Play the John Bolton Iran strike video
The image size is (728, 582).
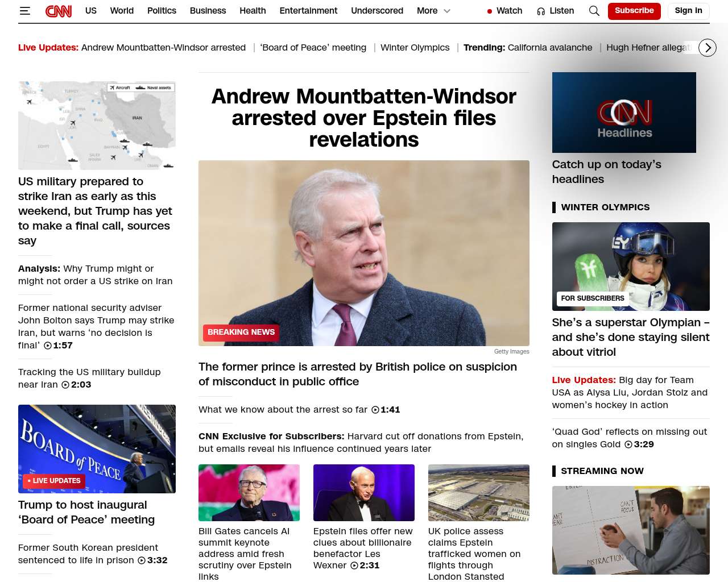pyautogui.click(x=48, y=346)
